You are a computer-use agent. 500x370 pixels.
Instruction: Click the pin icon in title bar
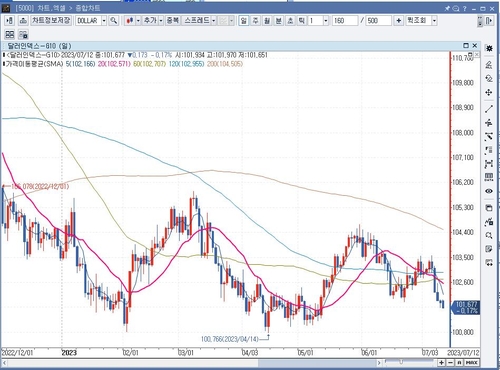447,8
